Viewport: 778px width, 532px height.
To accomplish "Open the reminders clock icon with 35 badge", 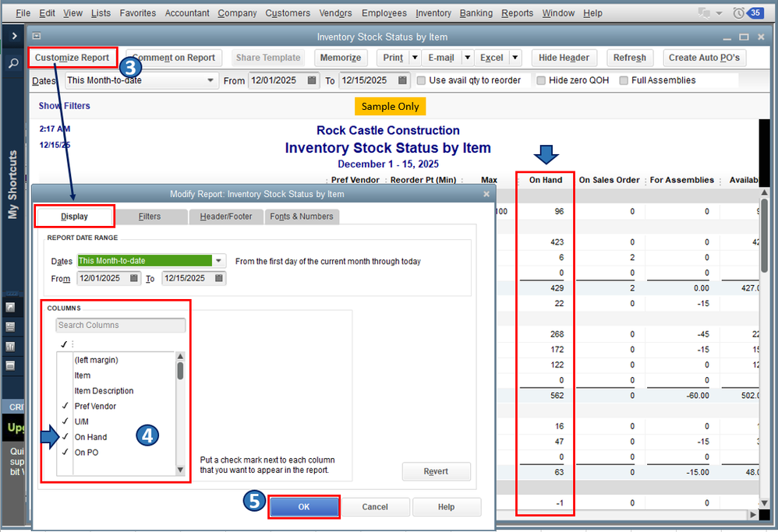I will [x=748, y=13].
